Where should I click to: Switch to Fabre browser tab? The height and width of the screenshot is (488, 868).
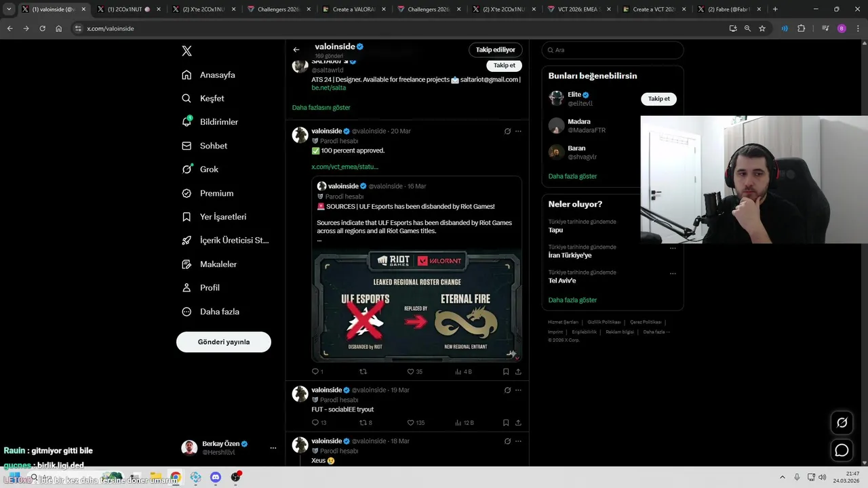point(728,9)
